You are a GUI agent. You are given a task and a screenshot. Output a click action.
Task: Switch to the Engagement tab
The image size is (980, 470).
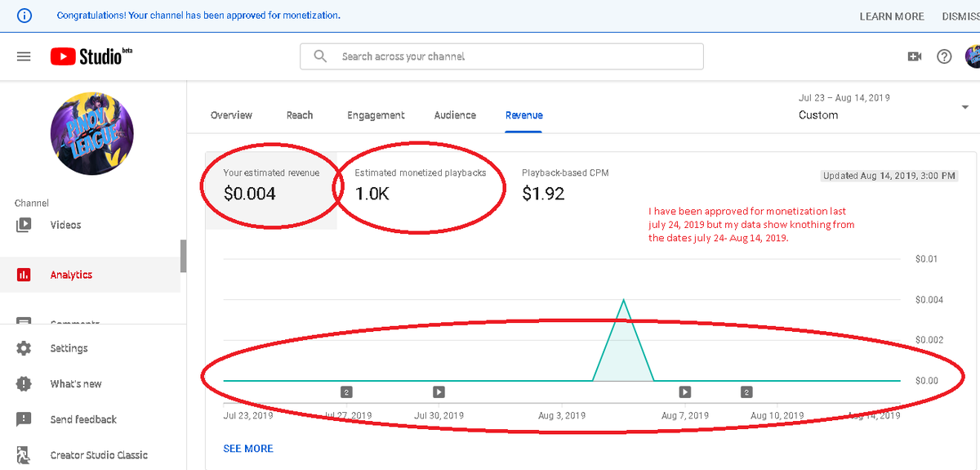[x=376, y=115]
